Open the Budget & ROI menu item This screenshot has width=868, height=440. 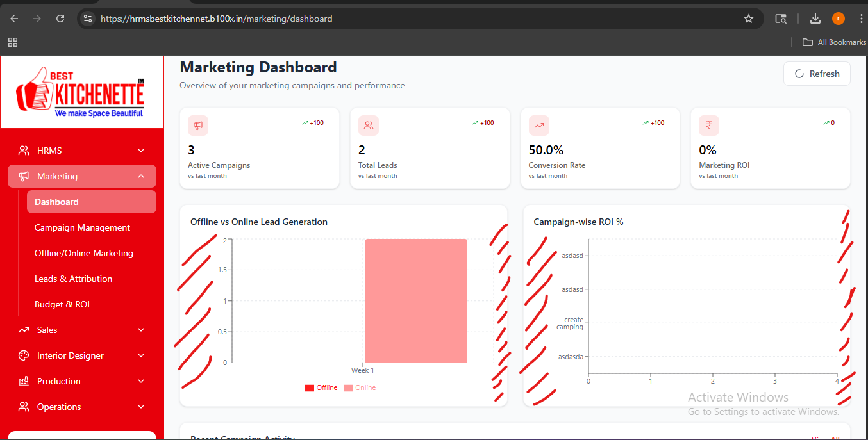(x=92, y=304)
